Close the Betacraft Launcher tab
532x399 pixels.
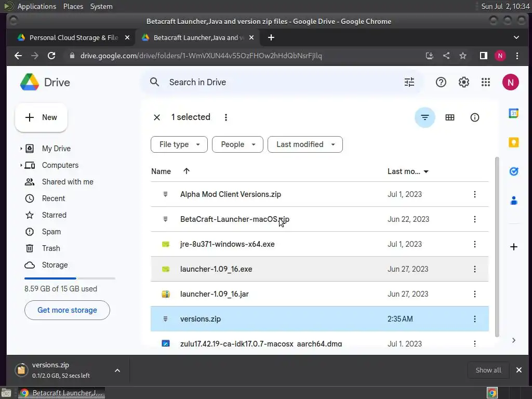point(251,37)
